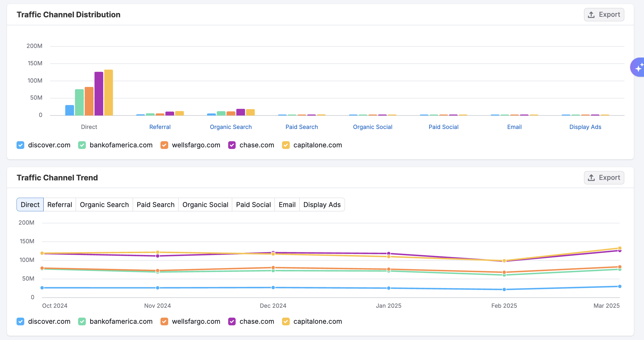
Task: Open the Paid Search trend tab
Action: tap(155, 205)
